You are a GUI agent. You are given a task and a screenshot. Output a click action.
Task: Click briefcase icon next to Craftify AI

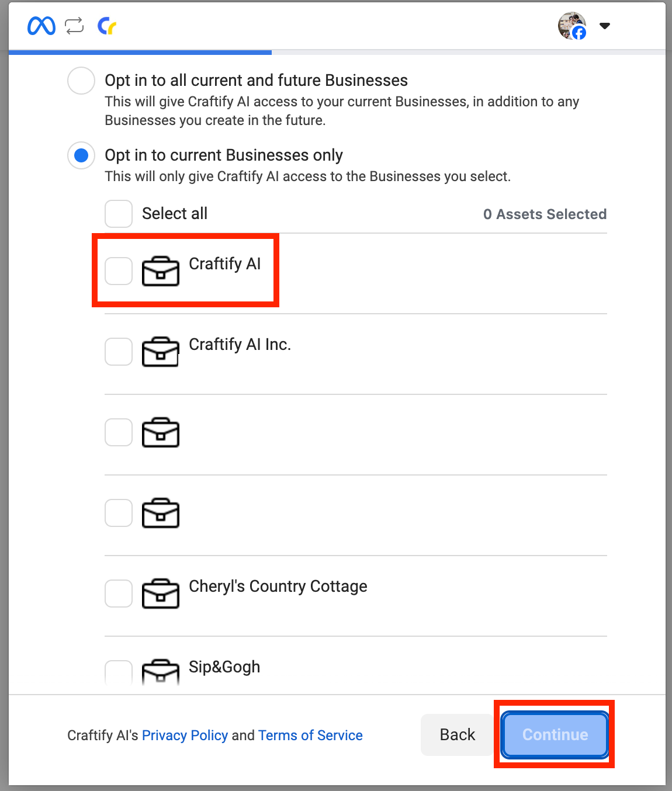click(161, 271)
